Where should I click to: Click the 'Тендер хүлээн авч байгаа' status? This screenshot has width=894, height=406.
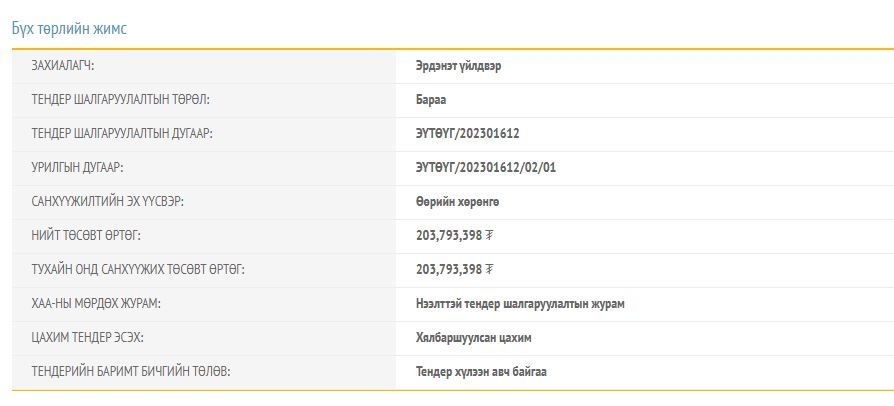pyautogui.click(x=481, y=372)
